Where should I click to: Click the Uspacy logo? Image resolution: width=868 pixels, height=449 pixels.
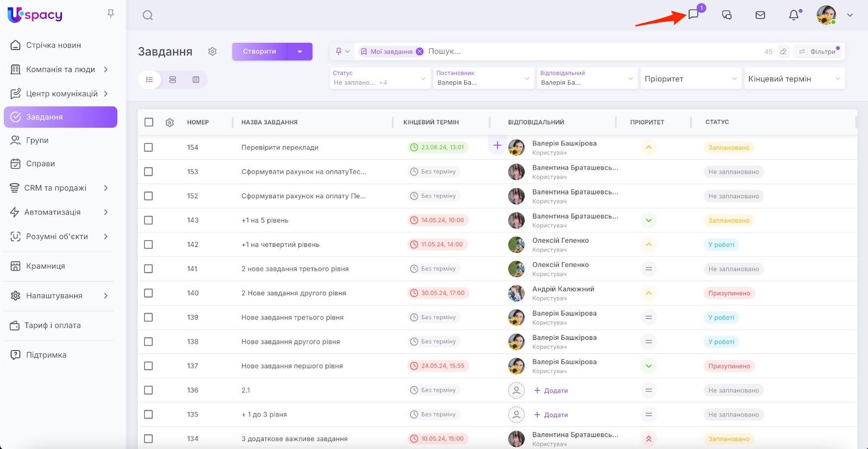pyautogui.click(x=35, y=15)
